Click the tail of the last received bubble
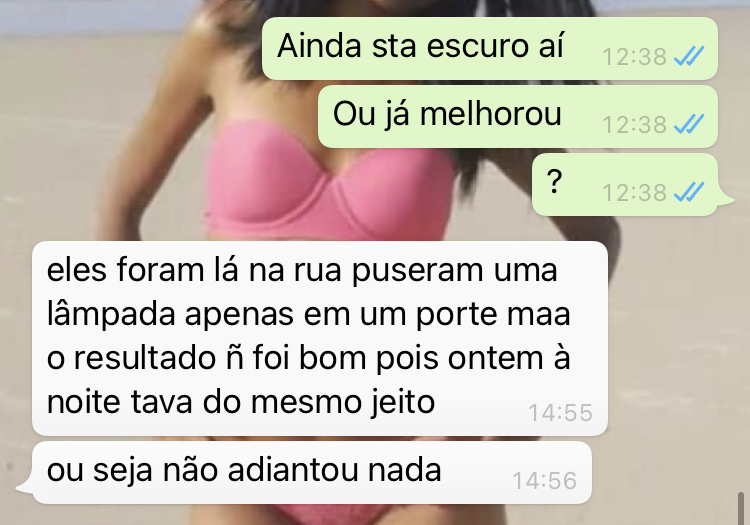Image resolution: width=750 pixels, height=525 pixels. [x=25, y=487]
